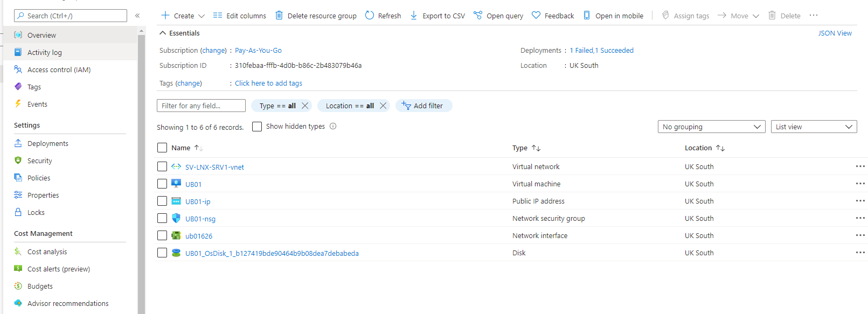Collapse the Essentials section

click(x=163, y=33)
